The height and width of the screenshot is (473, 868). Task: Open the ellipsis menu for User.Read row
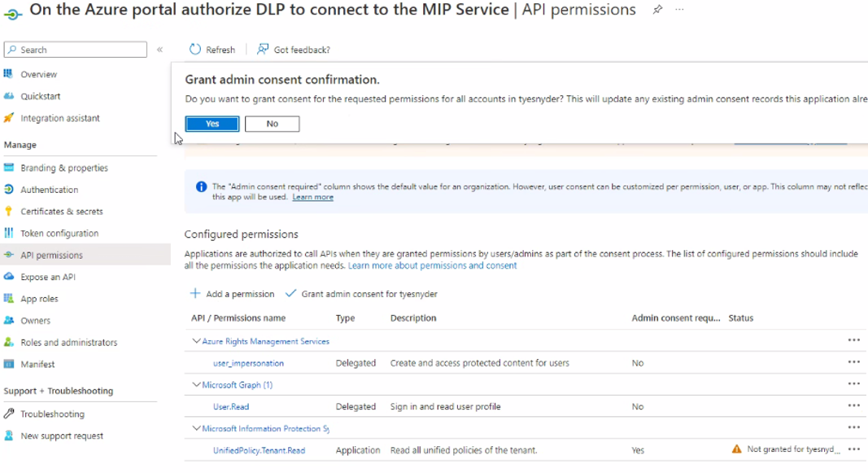pyautogui.click(x=853, y=406)
